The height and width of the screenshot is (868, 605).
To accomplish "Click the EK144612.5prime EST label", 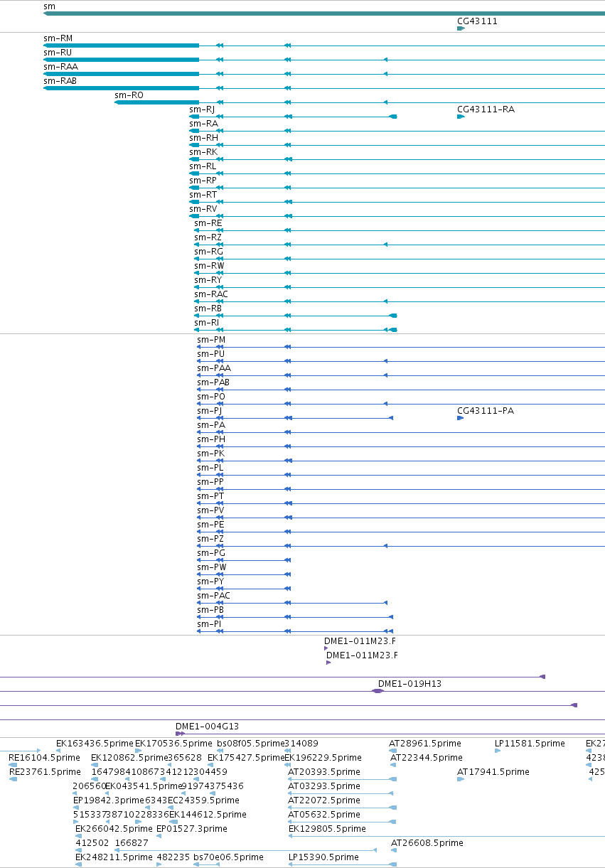I will click(x=208, y=815).
